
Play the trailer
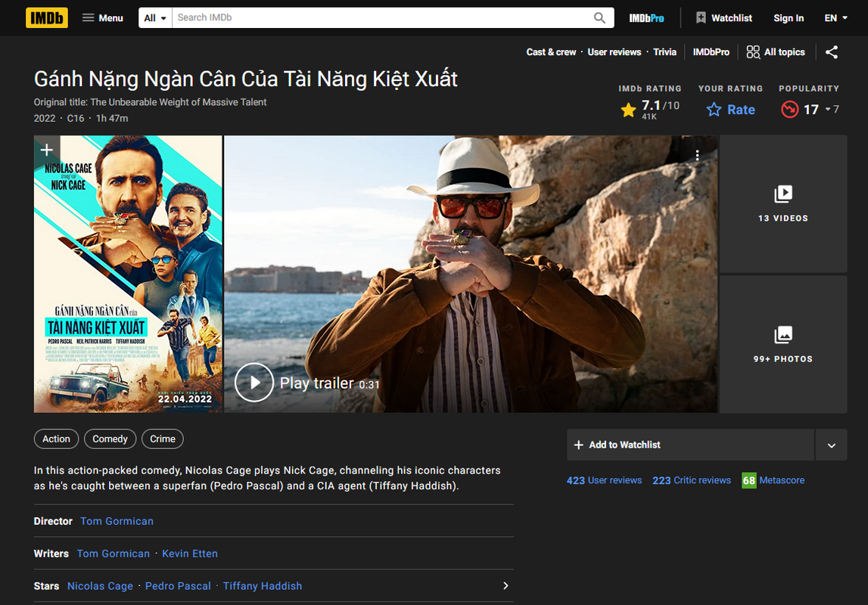[254, 382]
